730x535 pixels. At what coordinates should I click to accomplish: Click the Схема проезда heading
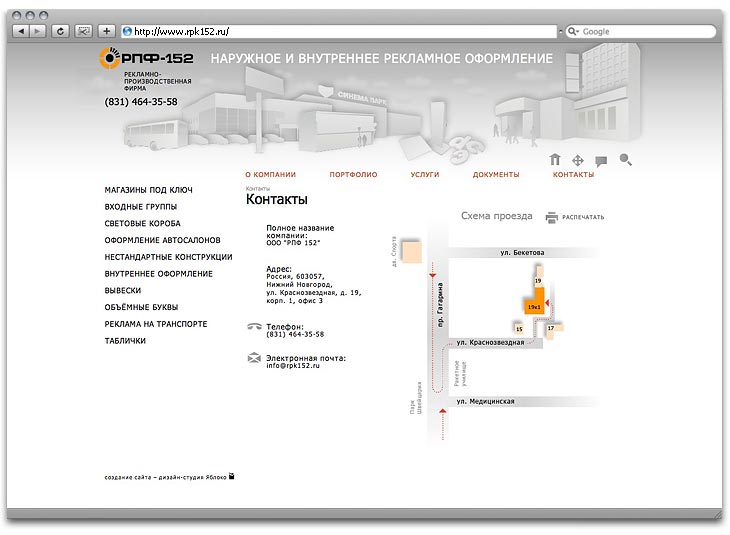pyautogui.click(x=496, y=216)
